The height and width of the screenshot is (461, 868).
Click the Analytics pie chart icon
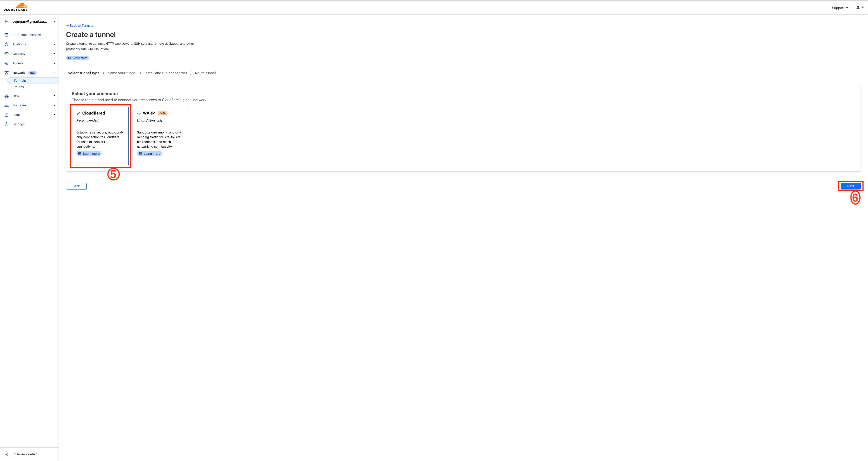(x=6, y=44)
